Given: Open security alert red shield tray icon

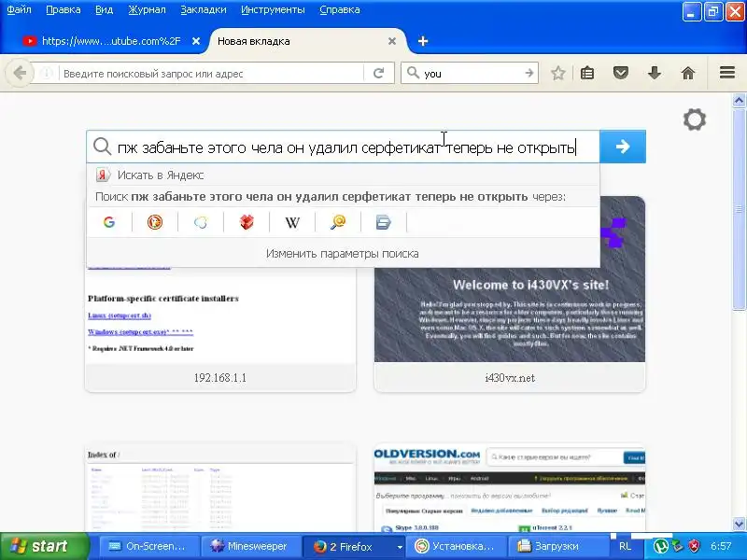Looking at the screenshot, I should click(694, 546).
